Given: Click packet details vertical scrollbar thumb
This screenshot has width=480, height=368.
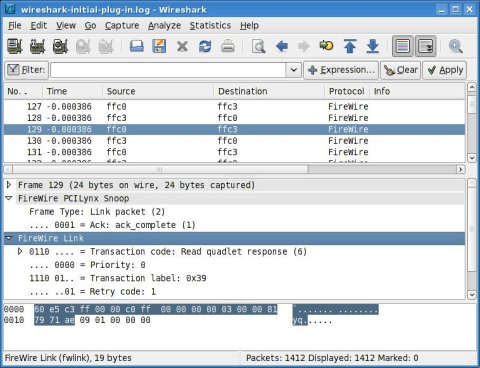Looking at the screenshot, I should point(472,228).
